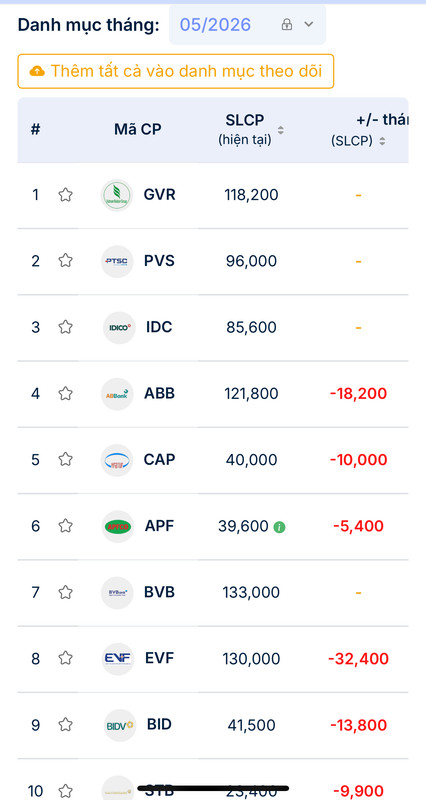Toggle favorite star for ABB
This screenshot has height=800, width=426.
coord(65,394)
